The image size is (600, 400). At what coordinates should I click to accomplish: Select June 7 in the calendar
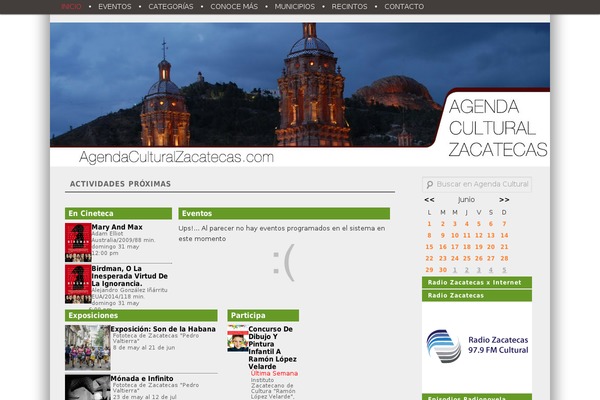504,224
